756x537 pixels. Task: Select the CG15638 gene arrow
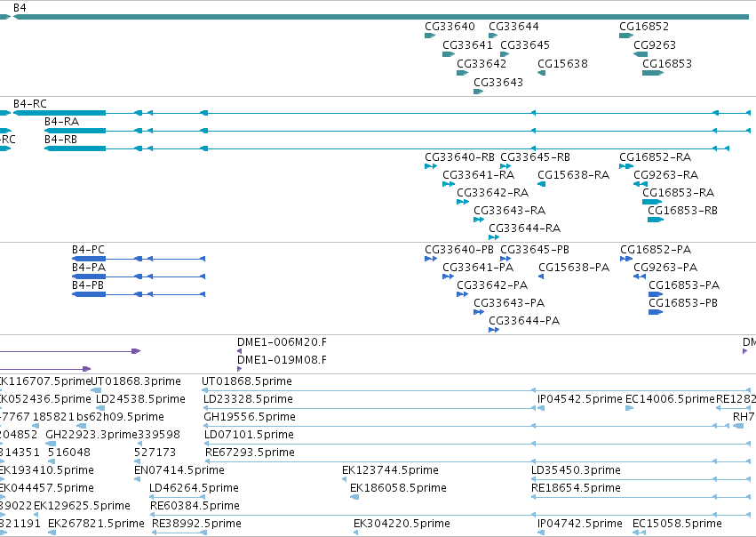pyautogui.click(x=541, y=73)
